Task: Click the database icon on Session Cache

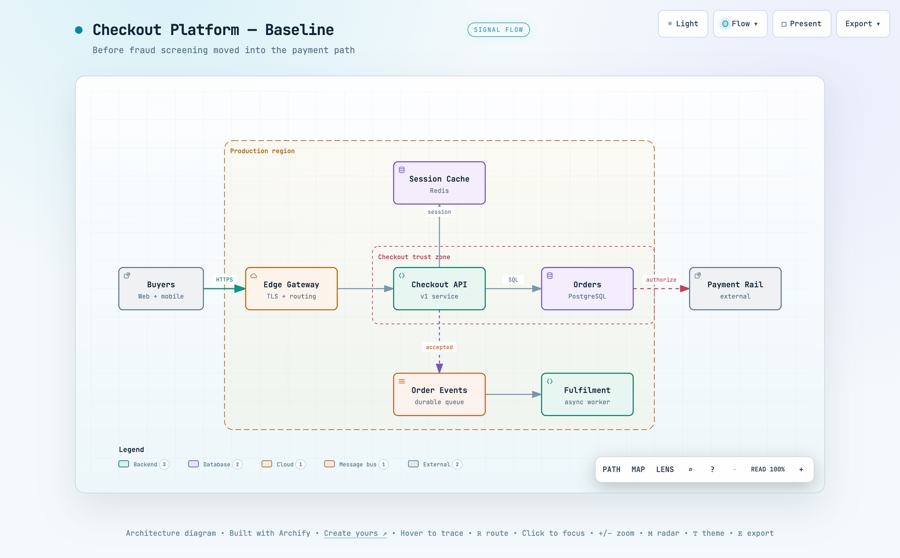Action: 402,170
